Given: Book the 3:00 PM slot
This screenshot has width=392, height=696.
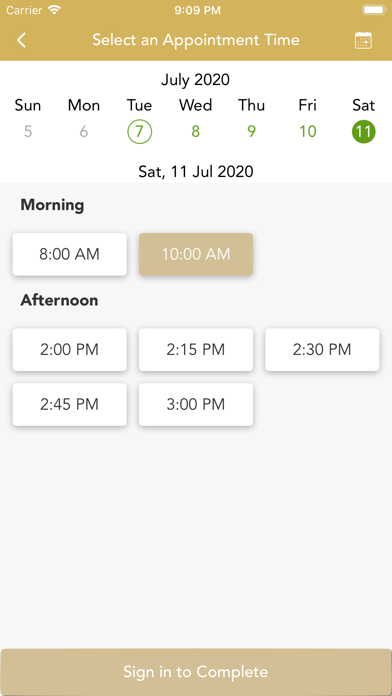Looking at the screenshot, I should coord(196,405).
